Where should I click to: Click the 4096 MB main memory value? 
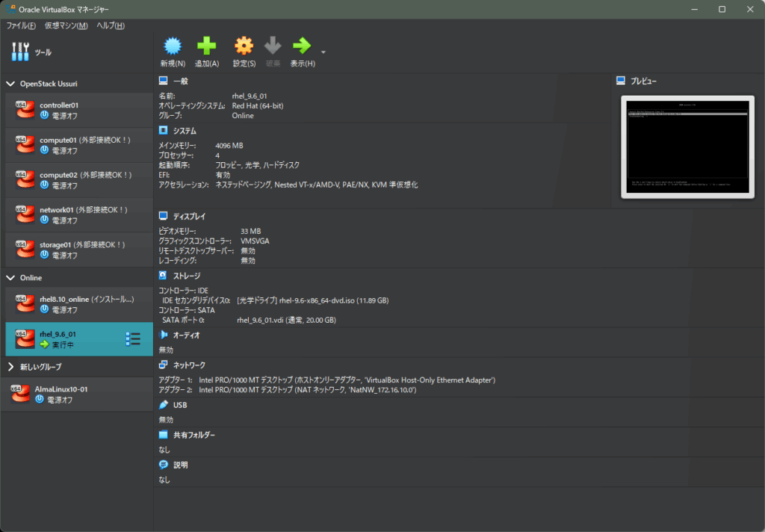tap(229, 146)
